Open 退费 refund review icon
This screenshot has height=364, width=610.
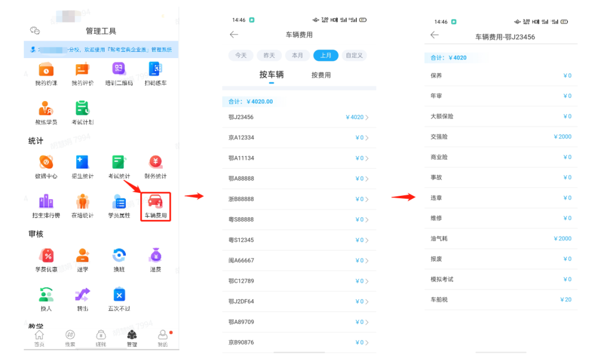coord(155,256)
